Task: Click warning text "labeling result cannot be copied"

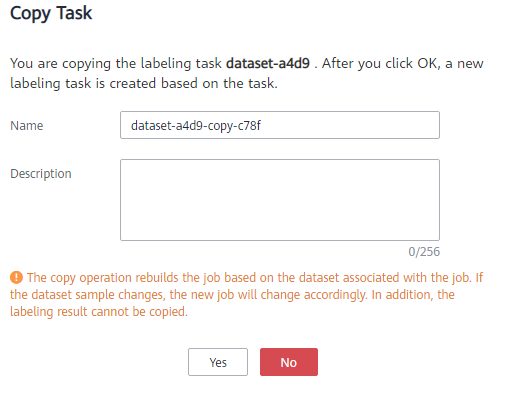Action: tap(98, 312)
